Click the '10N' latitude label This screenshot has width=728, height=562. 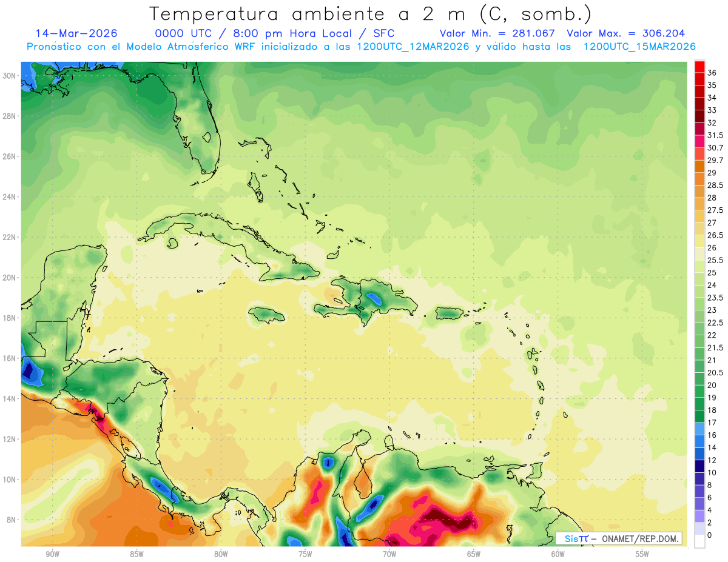[x=9, y=479]
